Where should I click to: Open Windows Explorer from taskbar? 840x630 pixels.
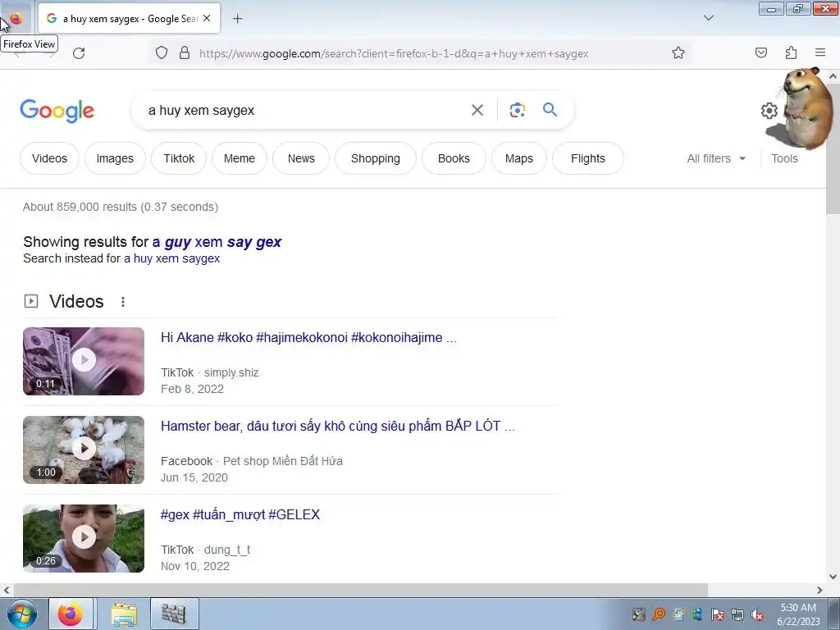click(124, 614)
